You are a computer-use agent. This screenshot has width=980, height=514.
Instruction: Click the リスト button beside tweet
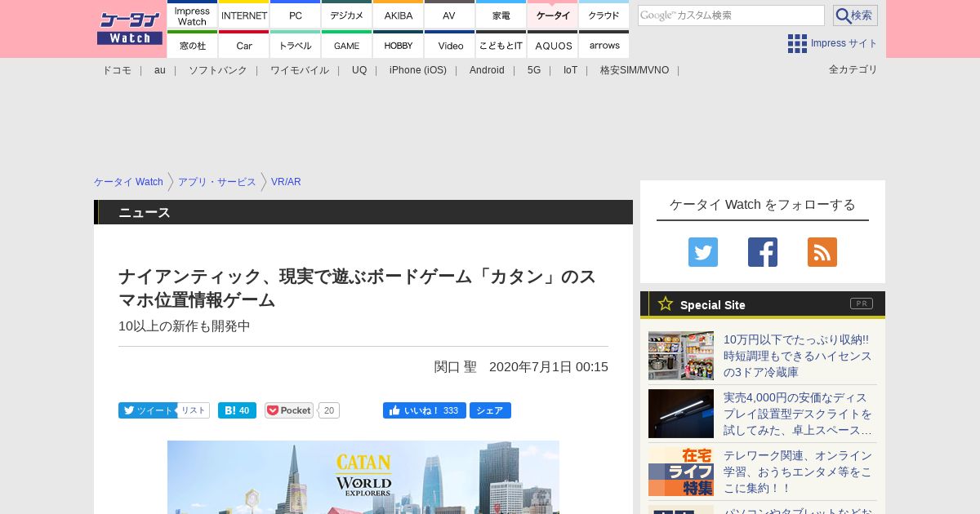pyautogui.click(x=194, y=410)
